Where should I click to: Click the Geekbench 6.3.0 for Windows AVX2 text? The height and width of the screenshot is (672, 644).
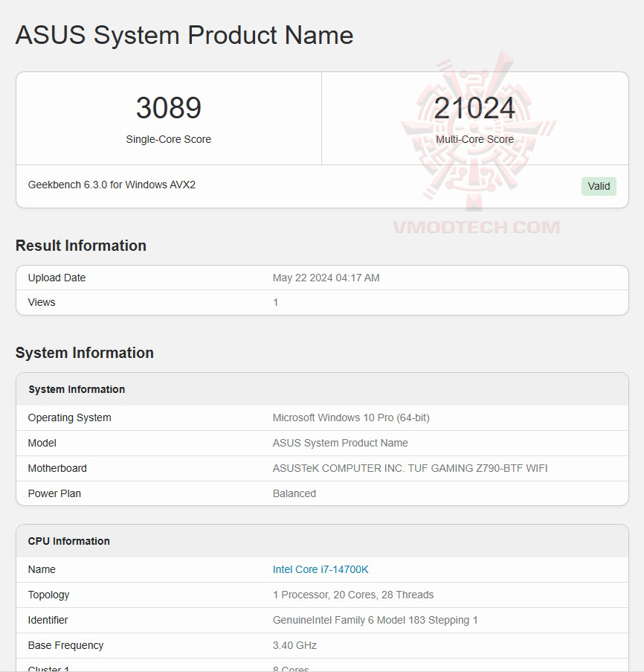(112, 185)
